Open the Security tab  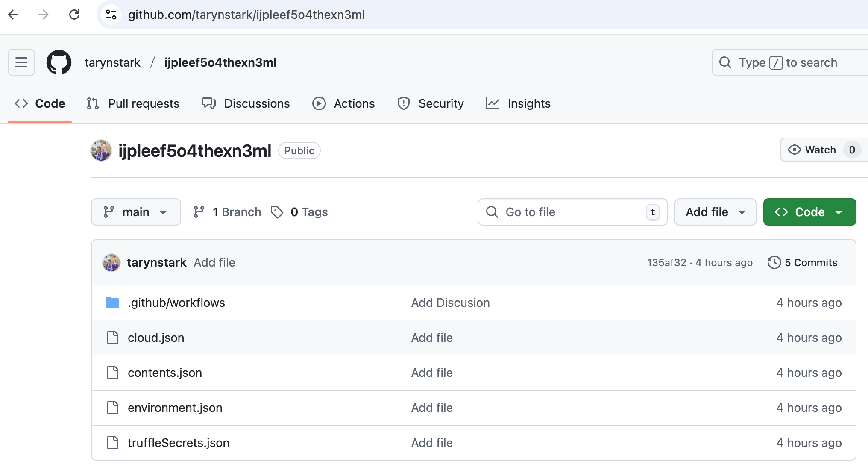431,103
